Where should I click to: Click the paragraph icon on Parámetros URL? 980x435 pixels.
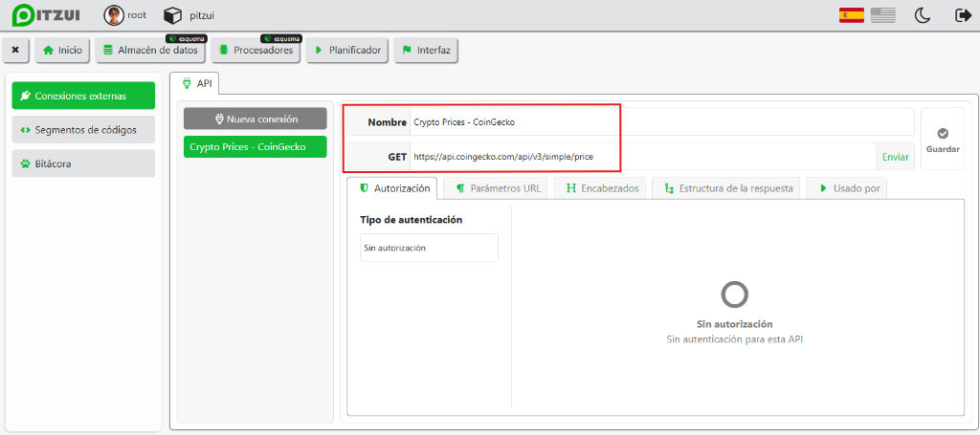(460, 187)
